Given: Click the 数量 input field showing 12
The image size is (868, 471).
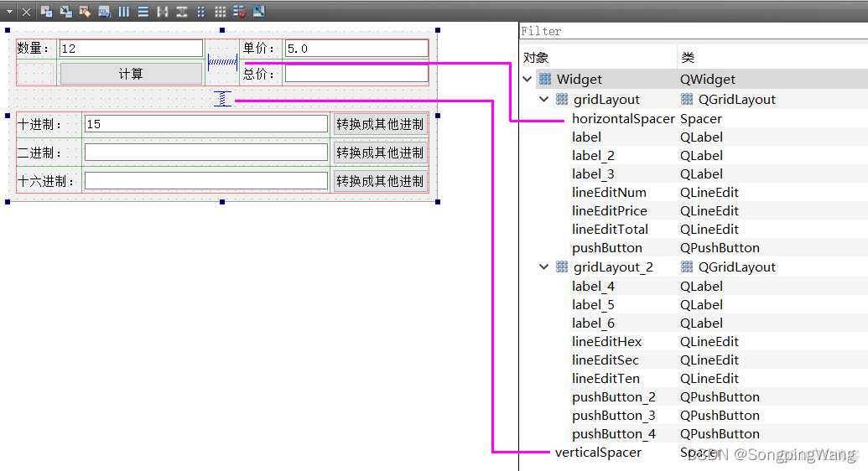Looking at the screenshot, I should point(131,48).
